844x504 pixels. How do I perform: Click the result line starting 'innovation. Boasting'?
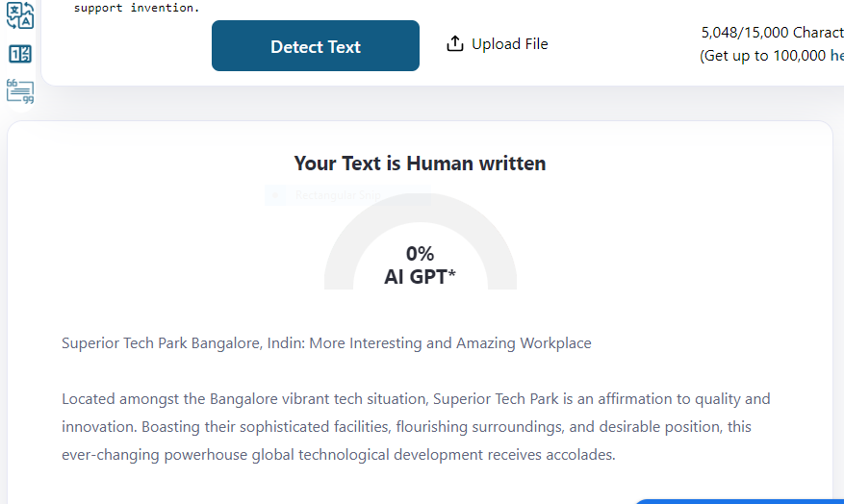(406, 426)
